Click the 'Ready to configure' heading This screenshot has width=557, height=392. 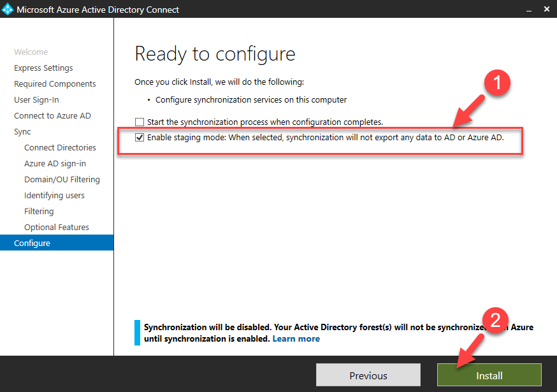[215, 54]
